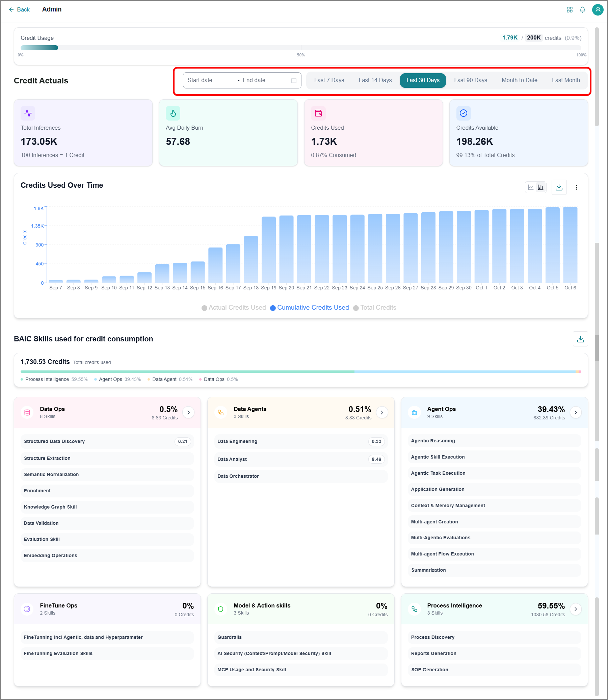
Task: Click the Credits Available check icon
Action: coord(464,113)
